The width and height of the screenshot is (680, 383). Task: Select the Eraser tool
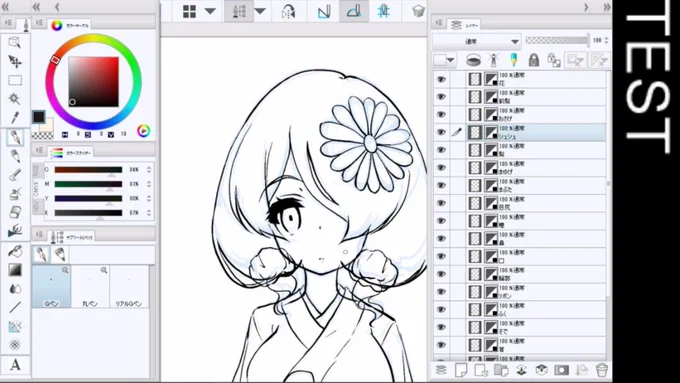(x=15, y=212)
